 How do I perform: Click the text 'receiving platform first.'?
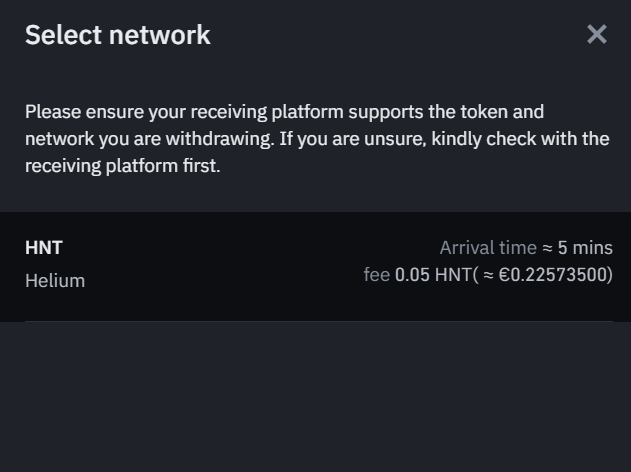(122, 166)
